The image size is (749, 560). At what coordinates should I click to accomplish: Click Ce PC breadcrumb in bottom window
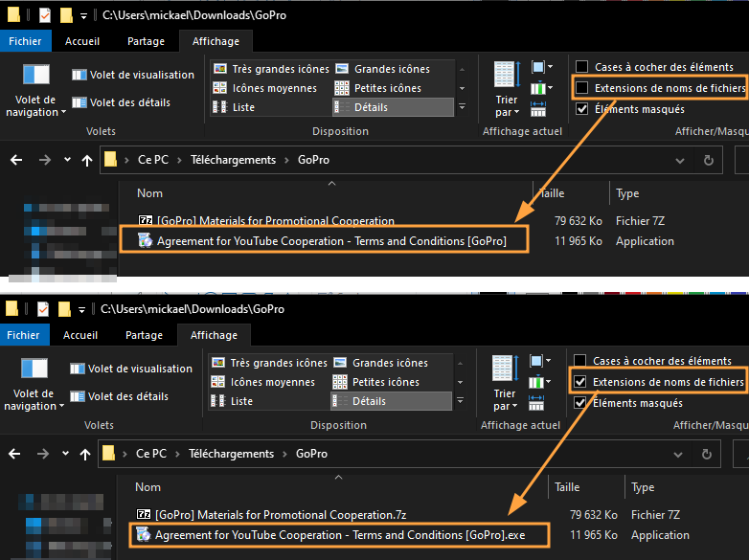coord(151,454)
